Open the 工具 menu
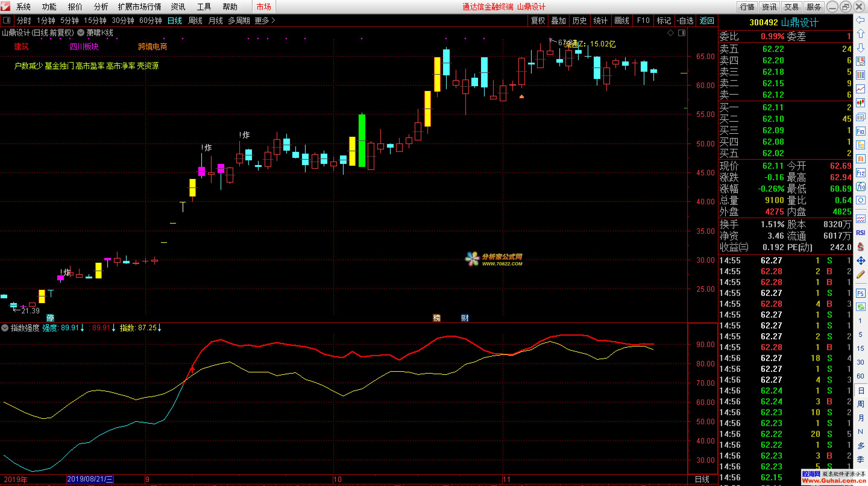Image resolution: width=868 pixels, height=486 pixels. (x=204, y=7)
